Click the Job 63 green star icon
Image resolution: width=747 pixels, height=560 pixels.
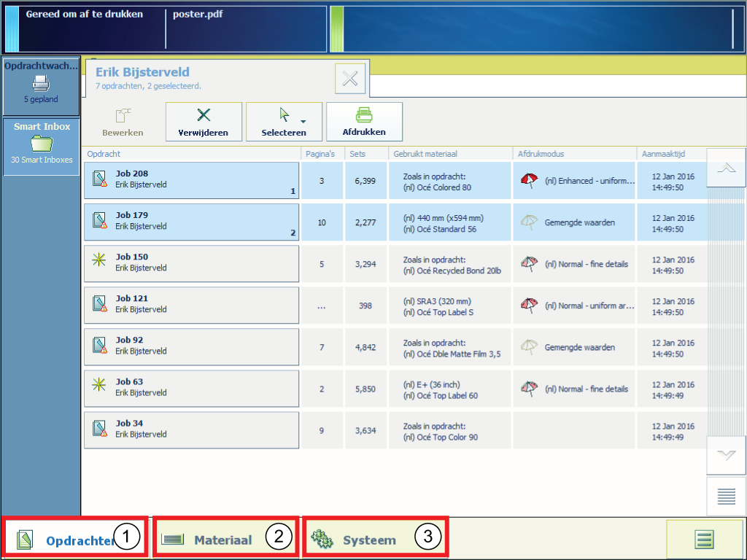(99, 384)
